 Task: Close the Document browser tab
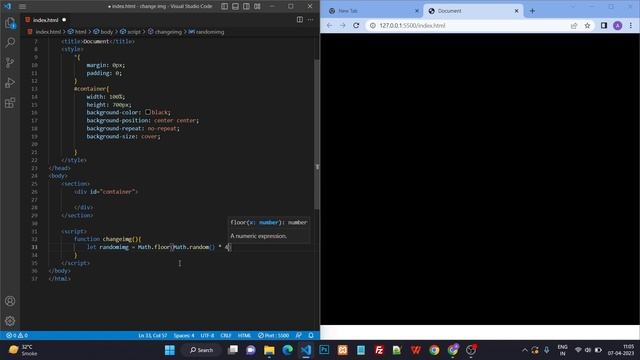click(x=516, y=11)
